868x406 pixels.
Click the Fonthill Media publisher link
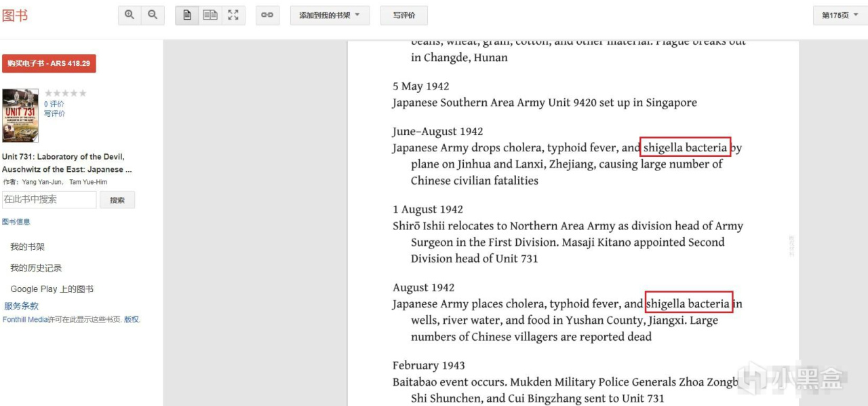[25, 319]
